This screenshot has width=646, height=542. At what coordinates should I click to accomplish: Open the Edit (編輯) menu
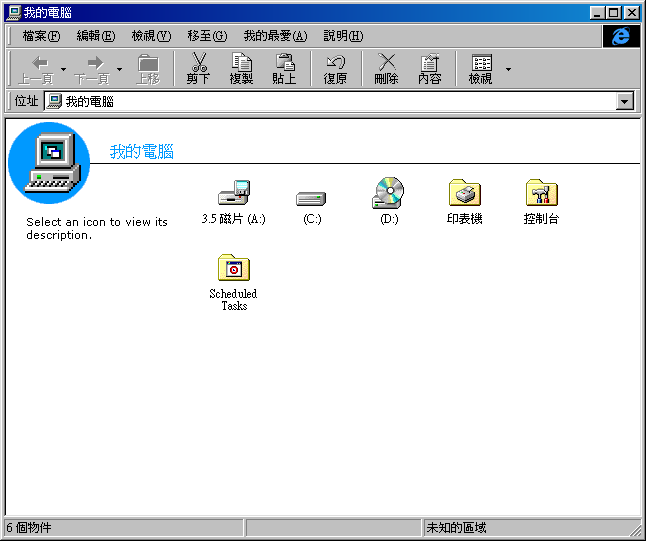[x=96, y=36]
